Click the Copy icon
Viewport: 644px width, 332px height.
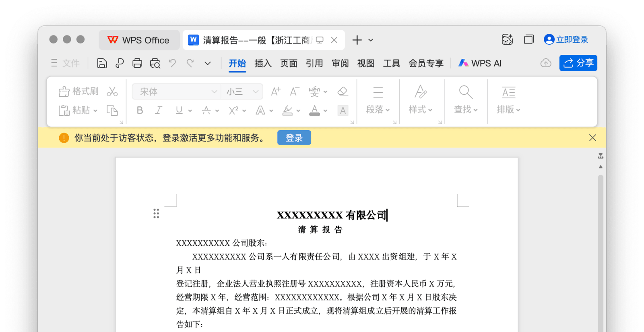coord(112,110)
